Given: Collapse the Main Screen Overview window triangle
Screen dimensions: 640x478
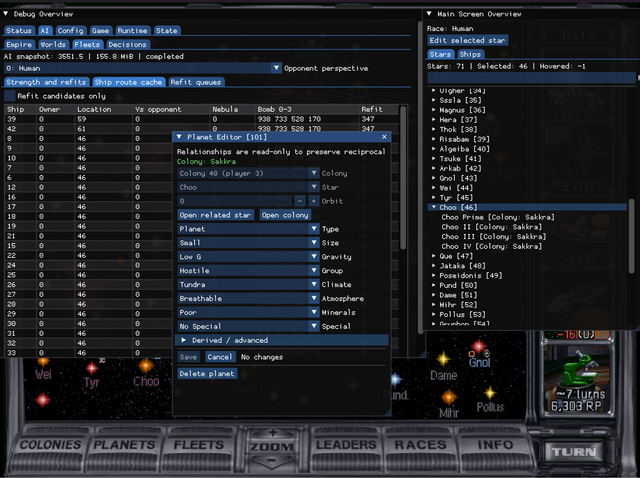Looking at the screenshot, I should tap(429, 14).
